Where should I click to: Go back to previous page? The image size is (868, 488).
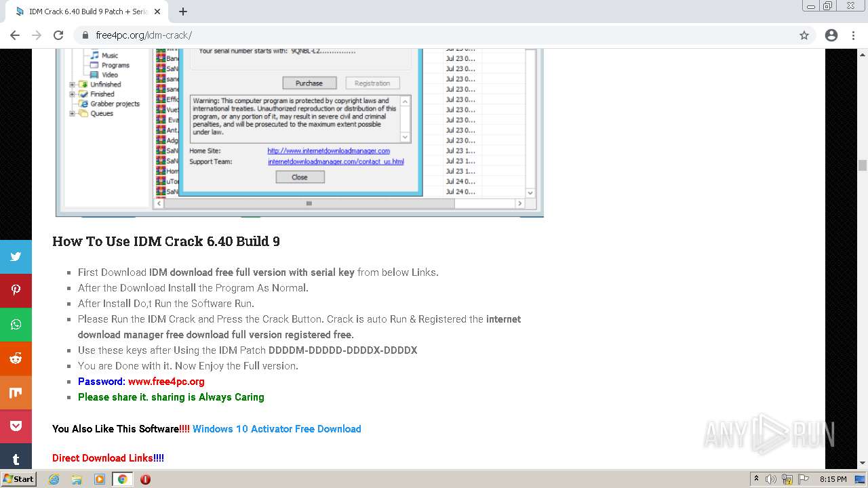coord(15,35)
